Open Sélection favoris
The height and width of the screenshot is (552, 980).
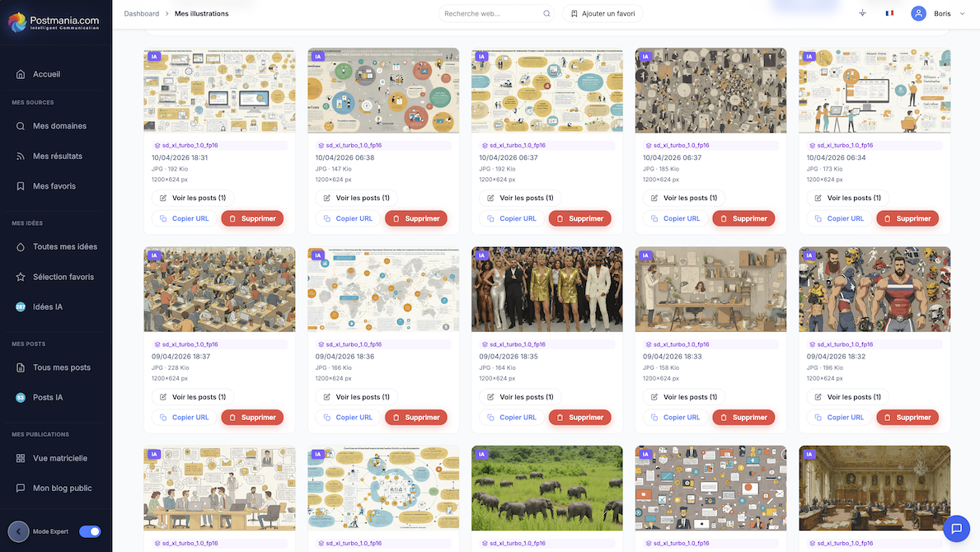(55, 277)
